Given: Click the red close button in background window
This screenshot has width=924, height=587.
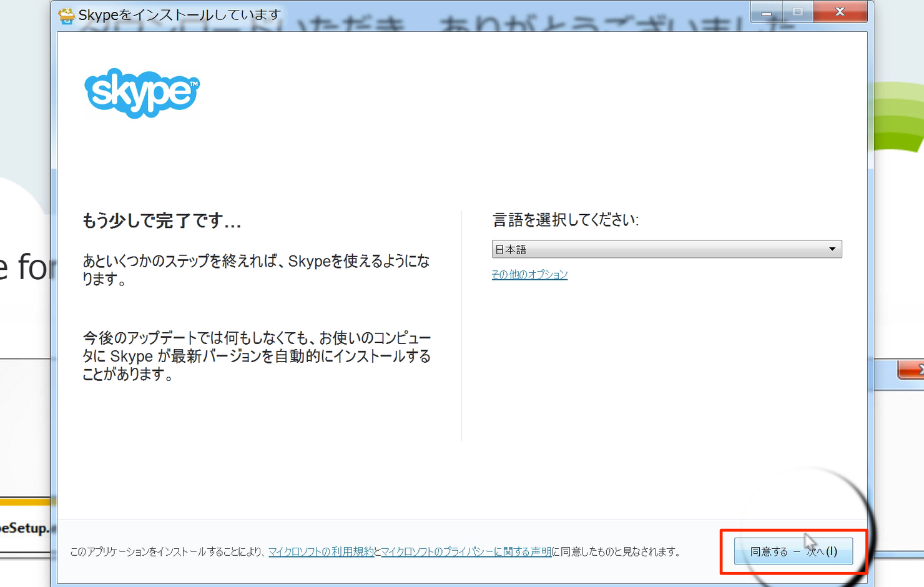Looking at the screenshot, I should coord(912,370).
